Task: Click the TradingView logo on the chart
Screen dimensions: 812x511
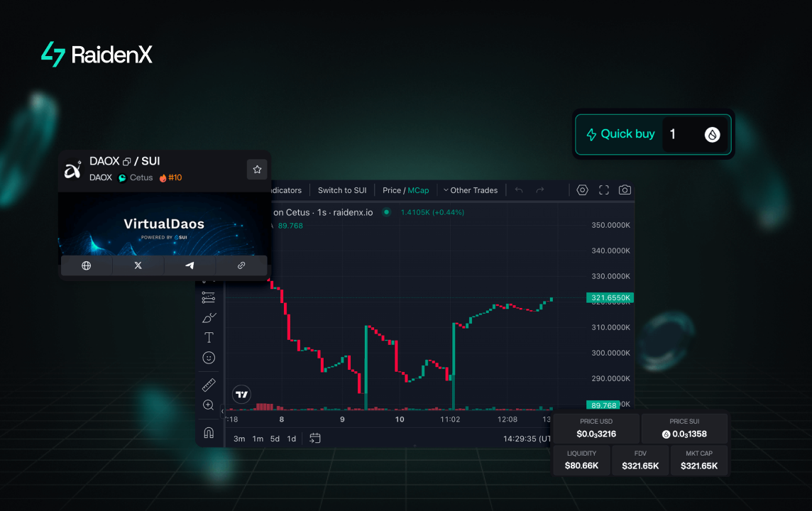Action: tap(242, 395)
